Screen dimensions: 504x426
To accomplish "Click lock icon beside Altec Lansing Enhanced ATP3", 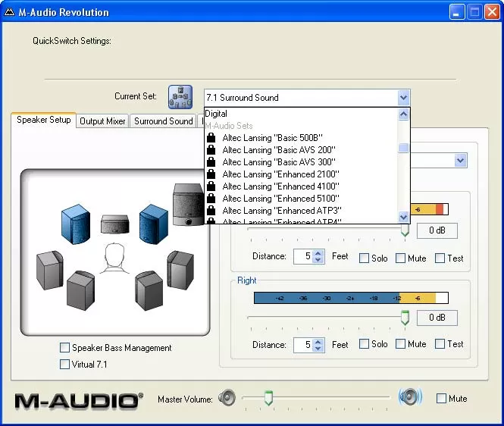I will coord(211,211).
